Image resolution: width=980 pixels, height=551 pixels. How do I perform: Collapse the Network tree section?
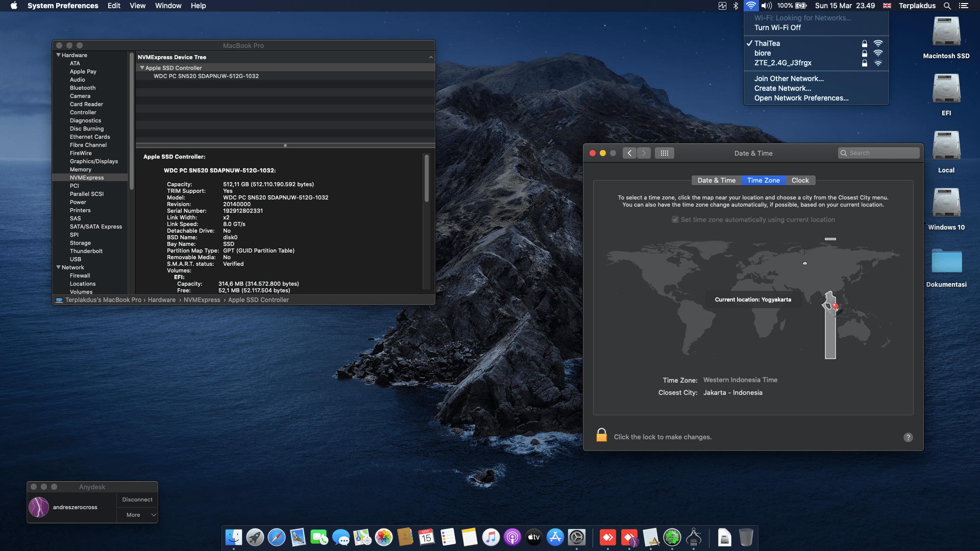click(x=58, y=267)
